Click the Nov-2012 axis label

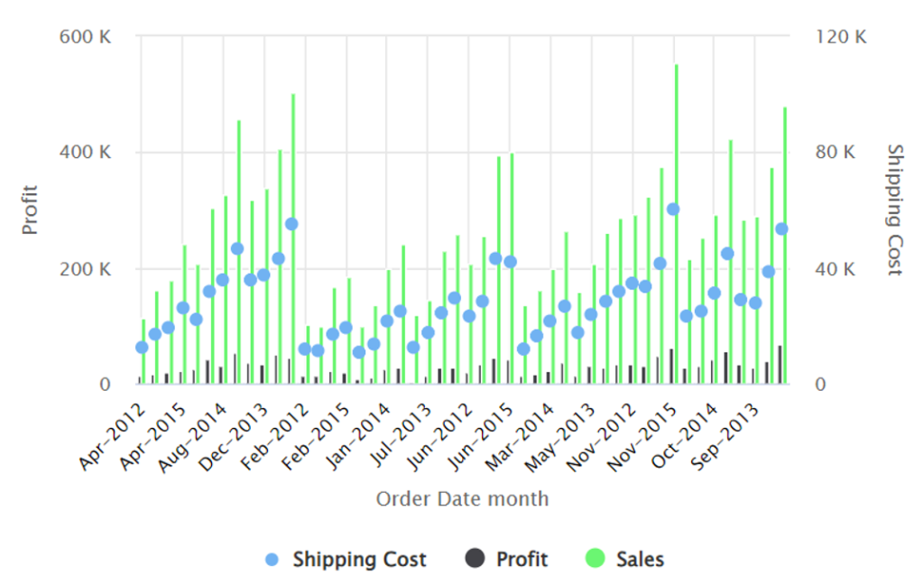[602, 438]
